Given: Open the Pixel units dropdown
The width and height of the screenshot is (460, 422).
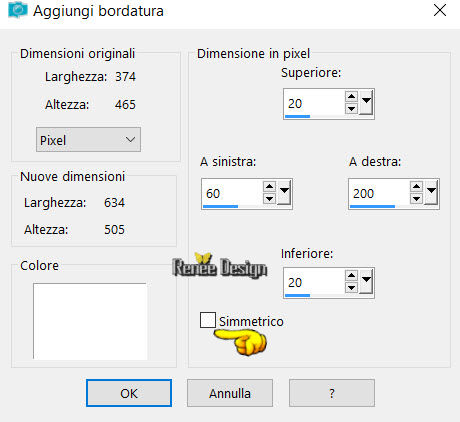Looking at the screenshot, I should [x=88, y=140].
